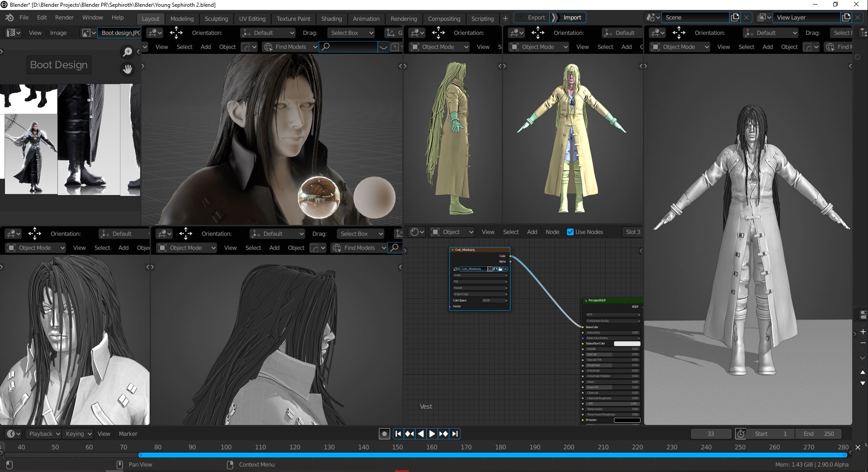Click Add in the top render viewport header
Viewport: 868px width, 472px height.
[x=206, y=47]
